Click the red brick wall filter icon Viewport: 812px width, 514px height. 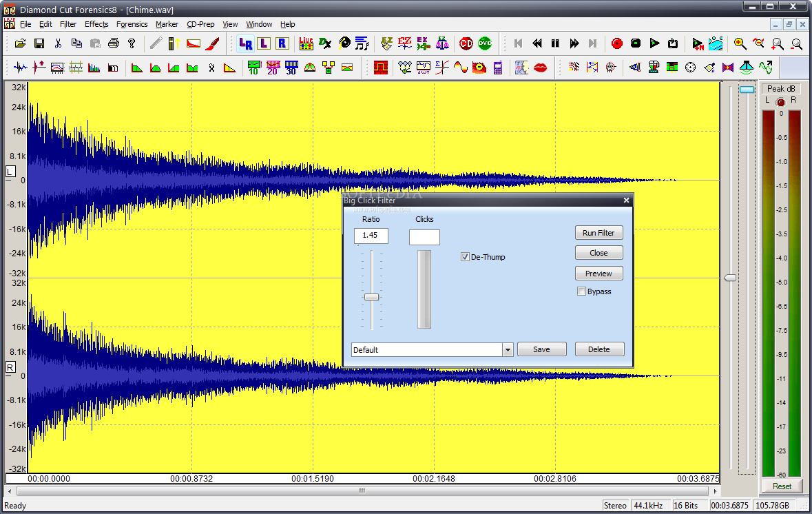(381, 68)
